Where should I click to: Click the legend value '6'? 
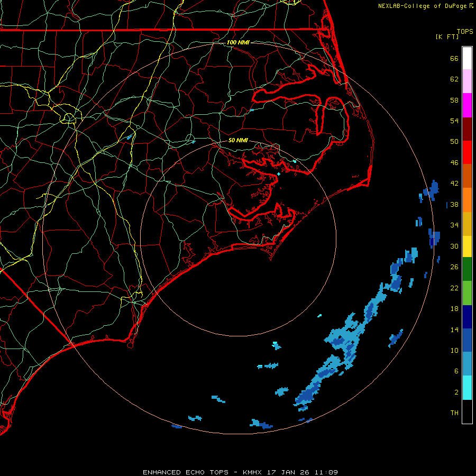(x=456, y=371)
